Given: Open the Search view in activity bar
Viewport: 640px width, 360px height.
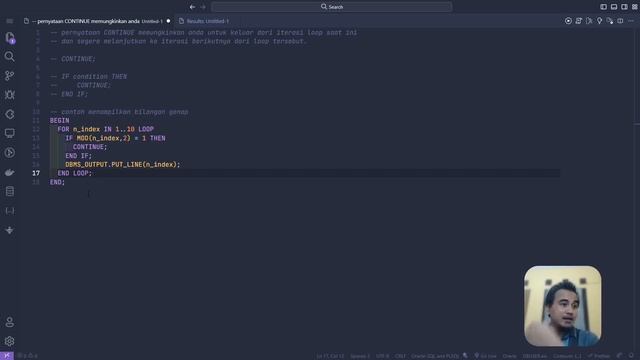Looking at the screenshot, I should [x=10, y=56].
